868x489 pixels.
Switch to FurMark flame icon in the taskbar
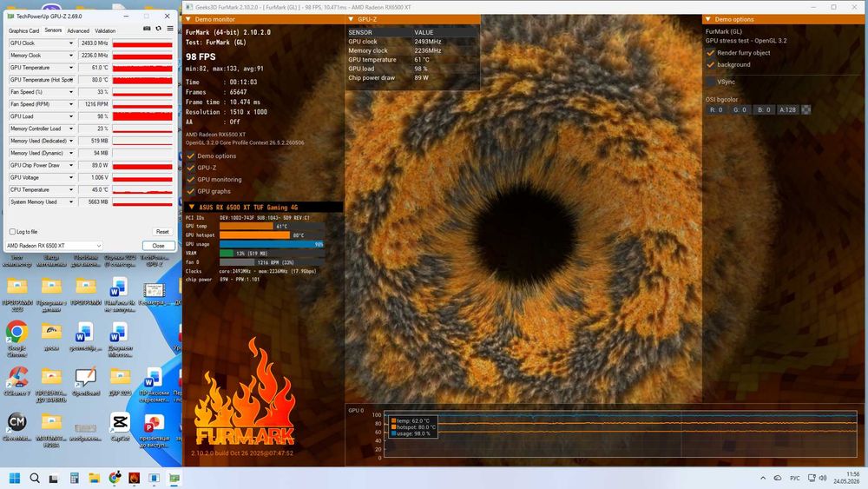pyautogui.click(x=135, y=478)
